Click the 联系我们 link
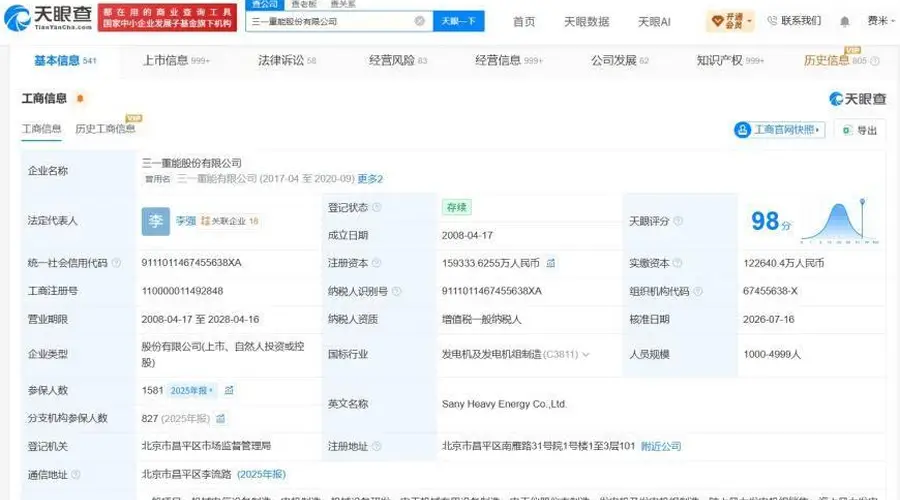The width and height of the screenshot is (900, 500). tap(794, 21)
